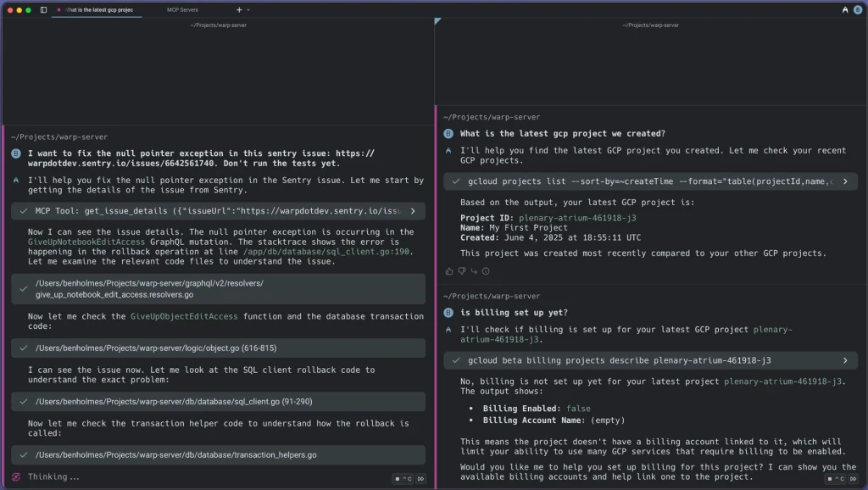Image resolution: width=868 pixels, height=490 pixels.
Task: Click plenary-atrium-461918-j3 link in billing answer
Action: pyautogui.click(x=782, y=381)
